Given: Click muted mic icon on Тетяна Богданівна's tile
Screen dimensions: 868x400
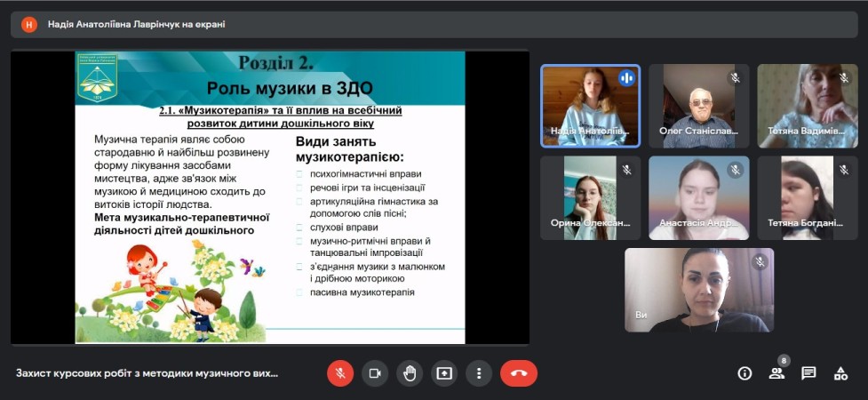Looking at the screenshot, I should 844,170.
